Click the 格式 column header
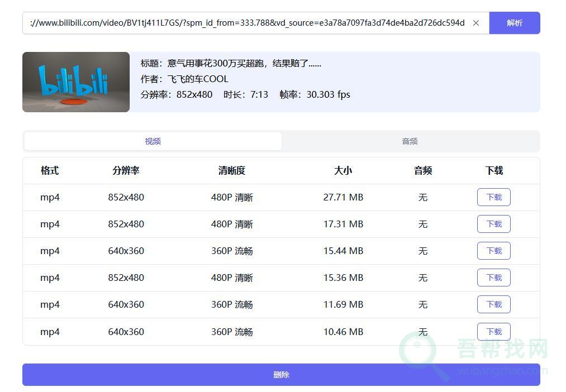The width and height of the screenshot is (566, 392). point(50,171)
